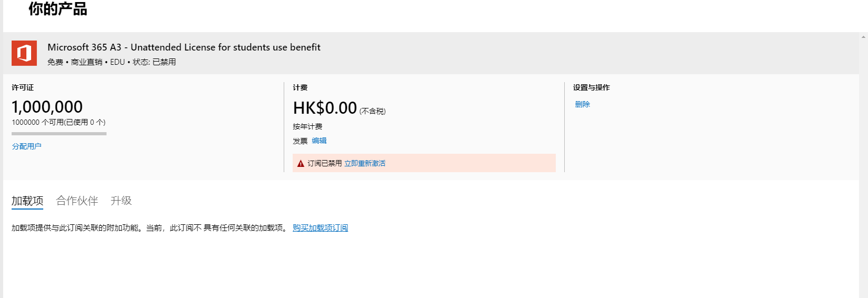
Task: Reactivate subscription via 立即重新激活
Action: [364, 163]
